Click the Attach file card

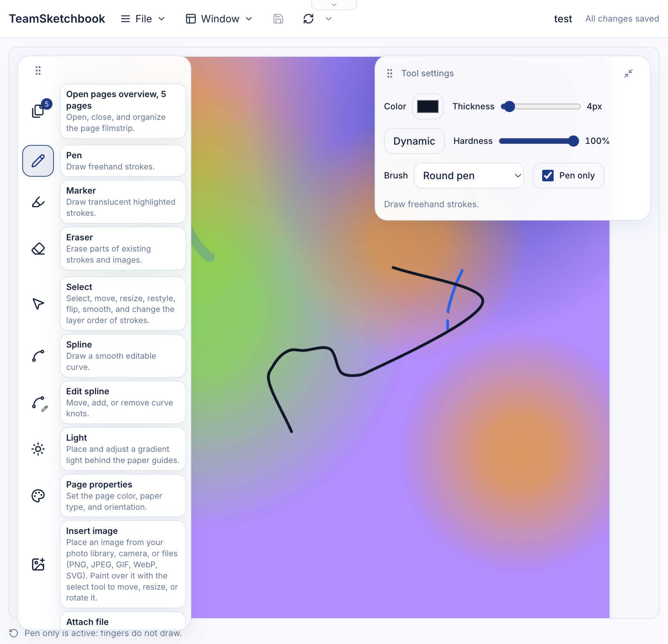click(x=123, y=621)
